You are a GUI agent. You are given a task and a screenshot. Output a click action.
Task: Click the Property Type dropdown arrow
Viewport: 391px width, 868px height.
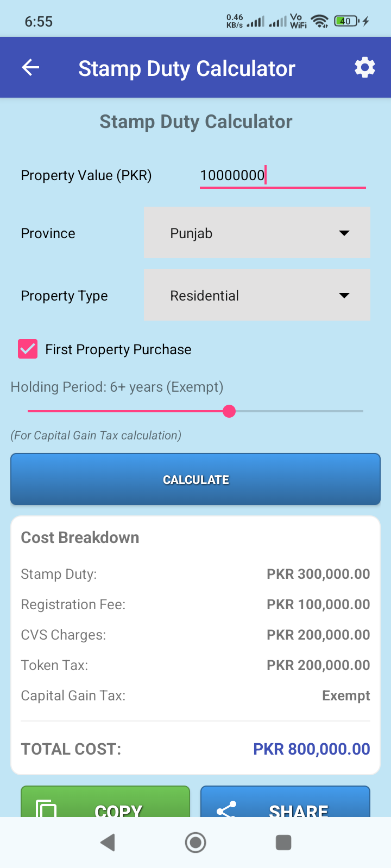tap(344, 296)
